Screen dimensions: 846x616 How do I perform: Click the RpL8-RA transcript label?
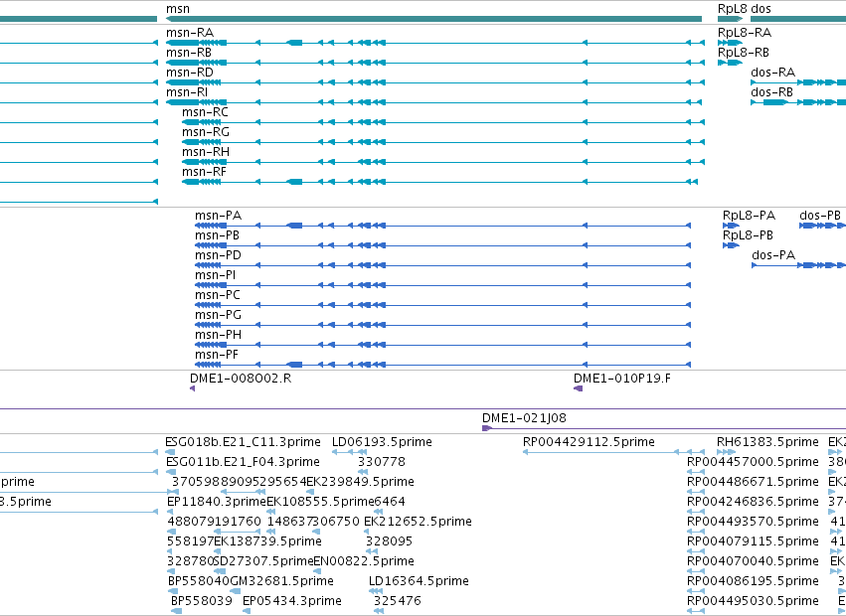[745, 33]
